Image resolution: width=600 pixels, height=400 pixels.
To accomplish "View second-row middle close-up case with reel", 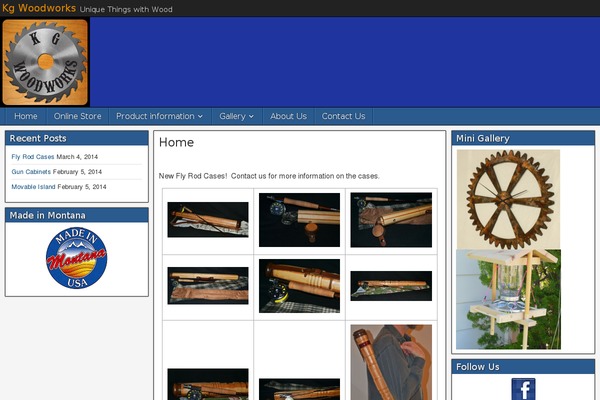I will [x=299, y=286].
